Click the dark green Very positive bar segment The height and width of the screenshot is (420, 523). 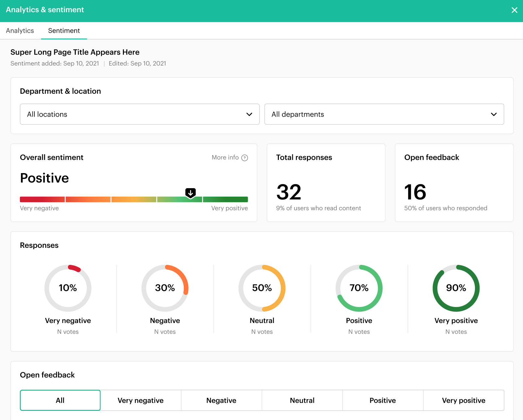pos(225,199)
